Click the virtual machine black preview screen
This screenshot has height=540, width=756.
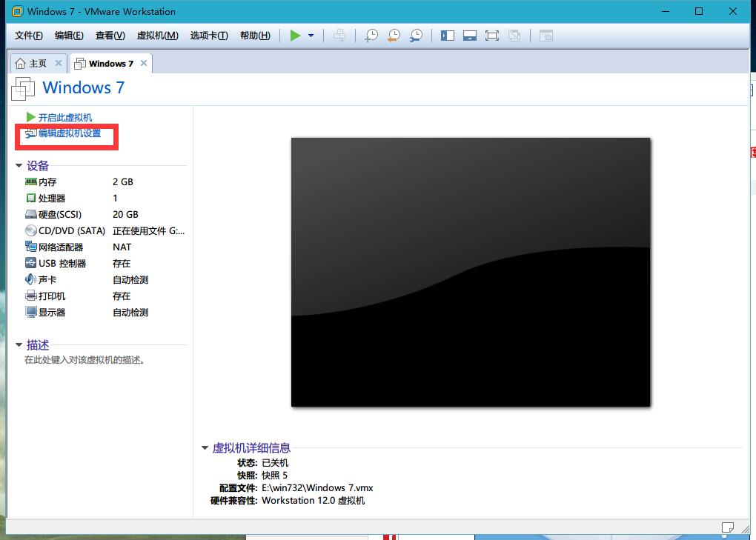(x=470, y=272)
